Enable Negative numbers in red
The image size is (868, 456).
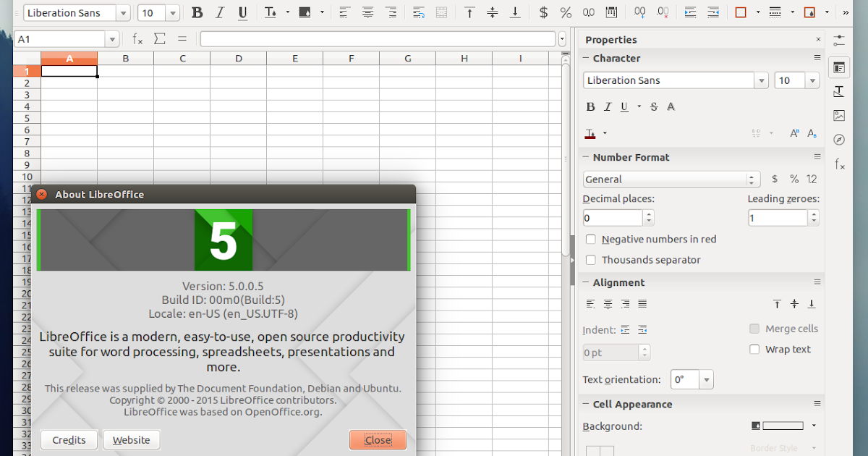pos(590,240)
